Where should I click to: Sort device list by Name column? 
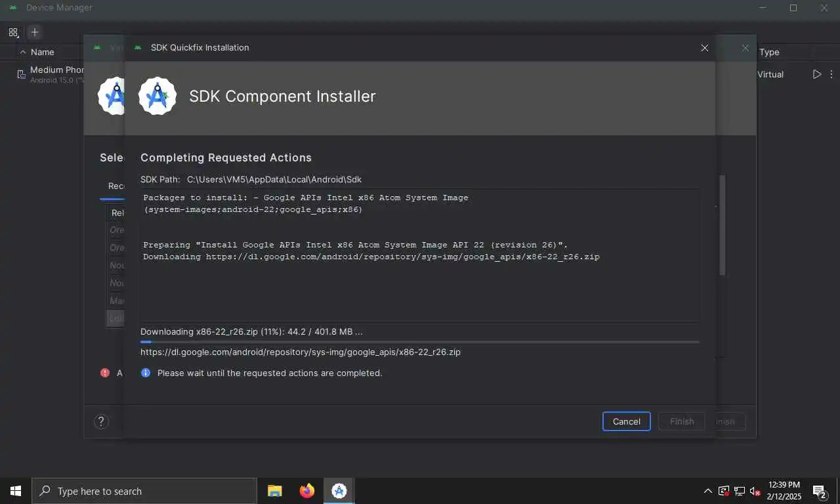click(x=42, y=52)
